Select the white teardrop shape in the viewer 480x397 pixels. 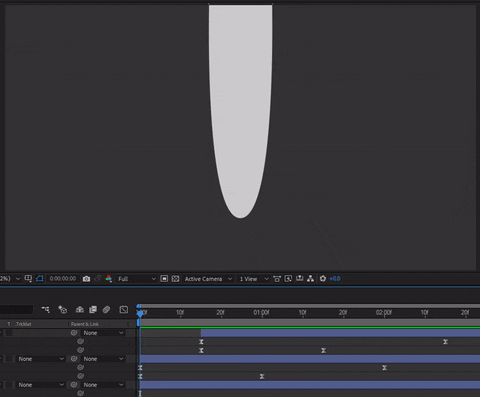coord(240,111)
